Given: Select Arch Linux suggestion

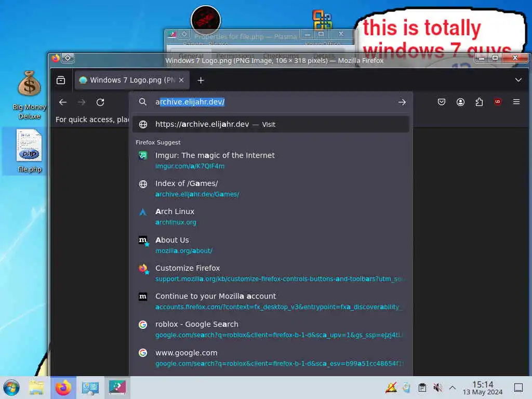Looking at the screenshot, I should point(271,217).
